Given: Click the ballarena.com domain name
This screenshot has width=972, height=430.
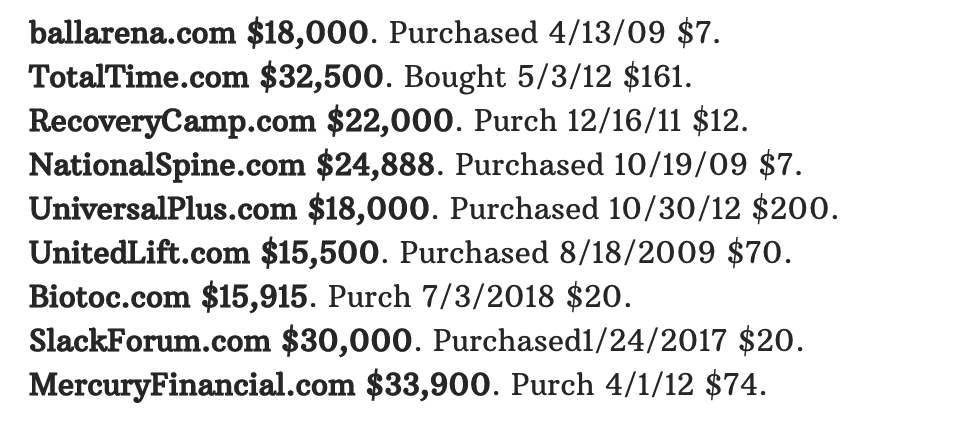Looking at the screenshot, I should coord(133,33).
